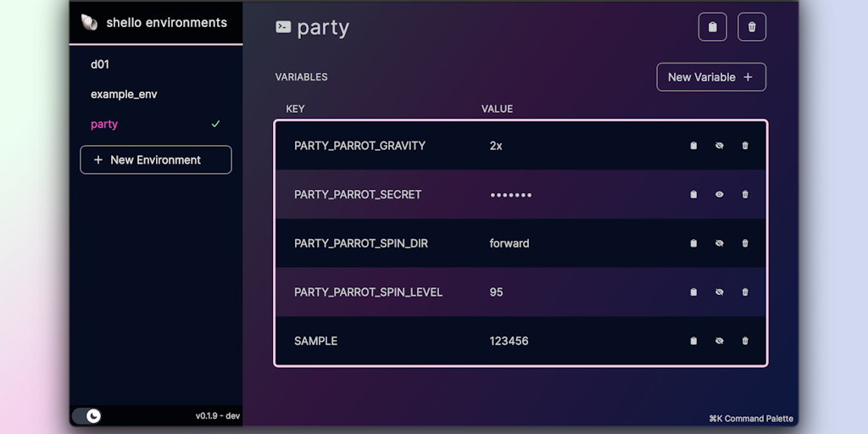This screenshot has width=868, height=434.
Task: Toggle the dark mode switch
Action: (86, 415)
